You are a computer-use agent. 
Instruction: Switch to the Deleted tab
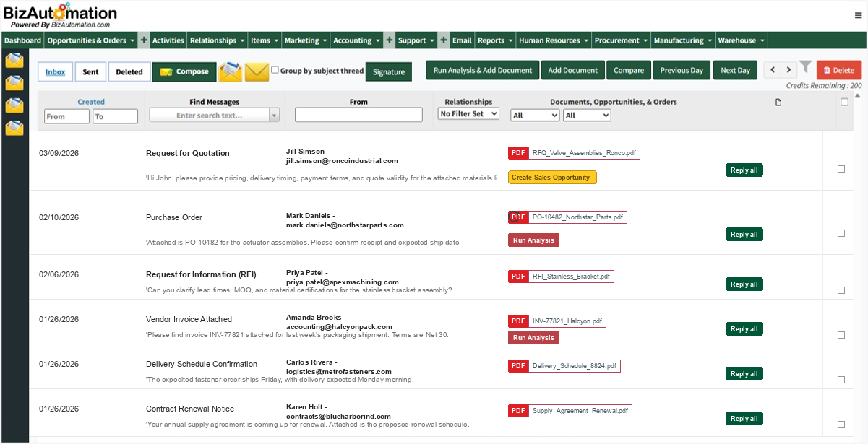tap(129, 71)
